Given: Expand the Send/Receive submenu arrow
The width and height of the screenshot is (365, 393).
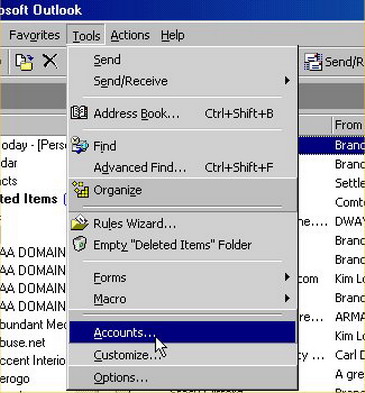Looking at the screenshot, I should pyautogui.click(x=287, y=81).
